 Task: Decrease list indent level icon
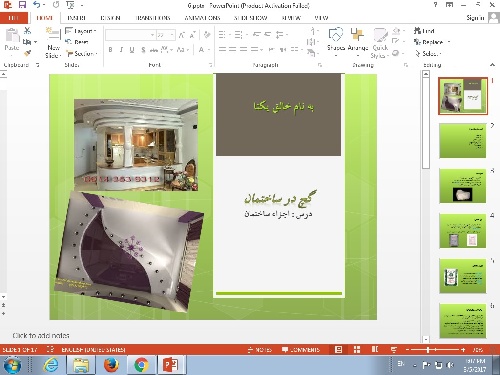pos(257,35)
